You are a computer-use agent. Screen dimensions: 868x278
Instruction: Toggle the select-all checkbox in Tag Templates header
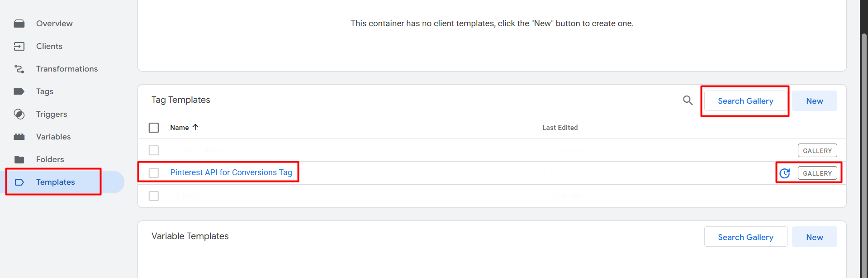[154, 128]
